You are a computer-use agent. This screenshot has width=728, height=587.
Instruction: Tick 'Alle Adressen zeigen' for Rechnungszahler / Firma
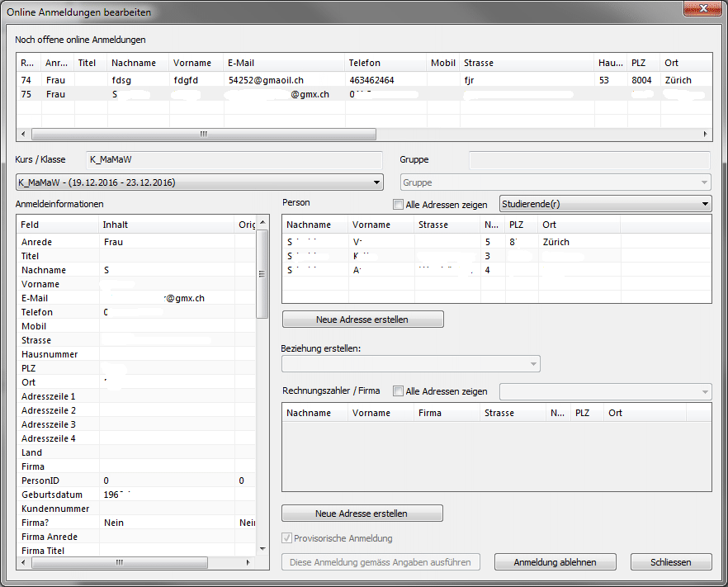click(399, 391)
